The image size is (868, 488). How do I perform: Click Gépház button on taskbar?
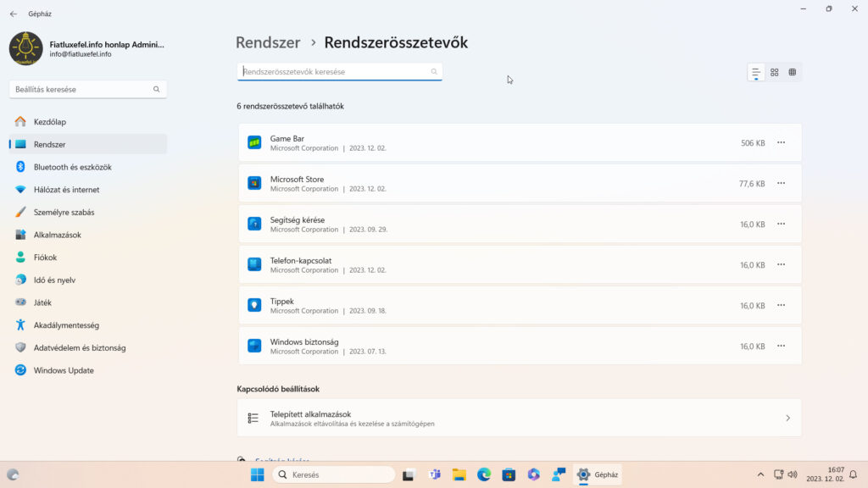coord(598,474)
